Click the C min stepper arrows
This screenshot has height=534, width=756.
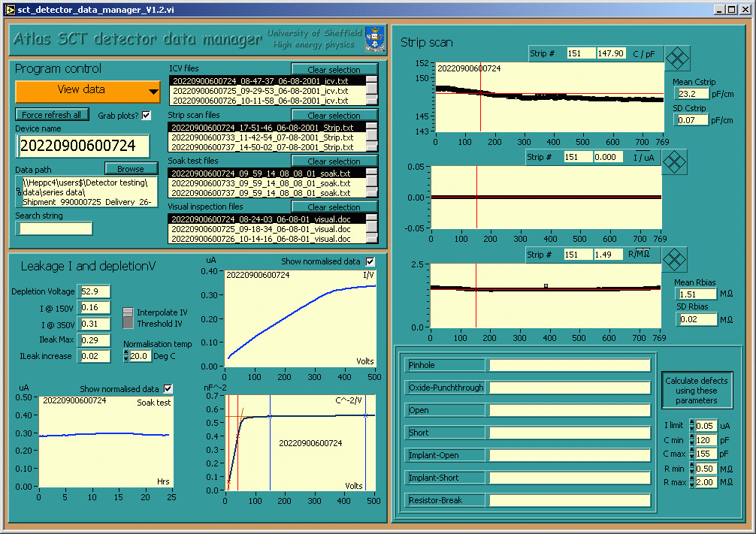coord(692,439)
